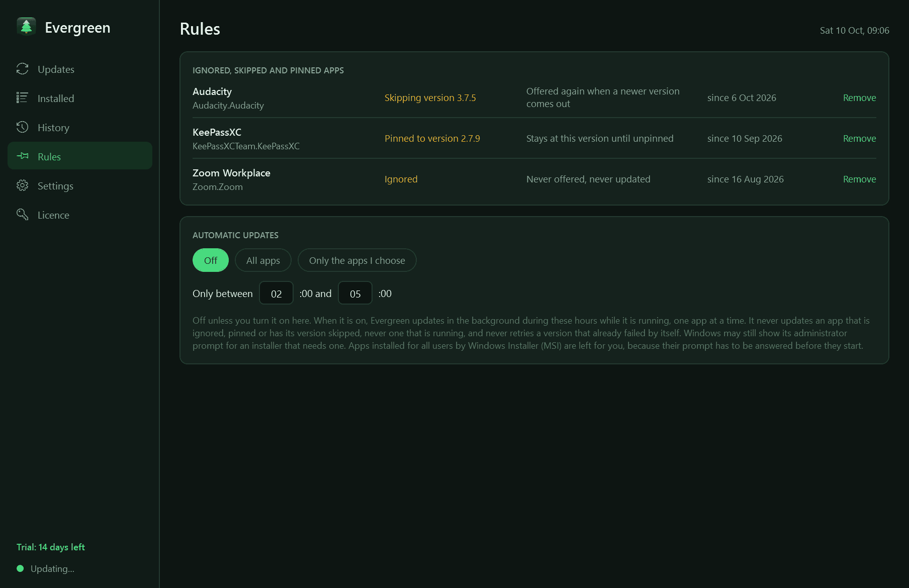Click the Ignored status for Zoom
The image size is (909, 588).
401,179
